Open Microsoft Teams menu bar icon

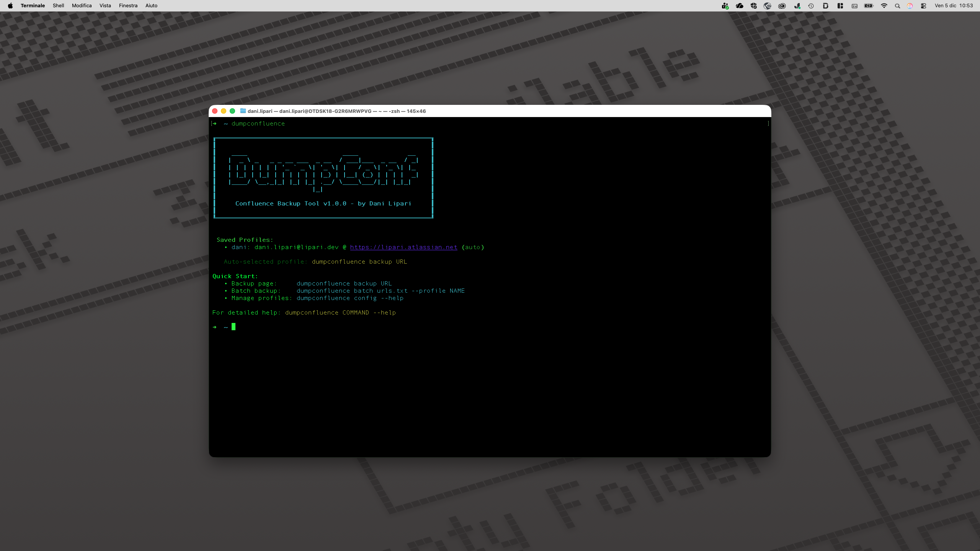(725, 6)
